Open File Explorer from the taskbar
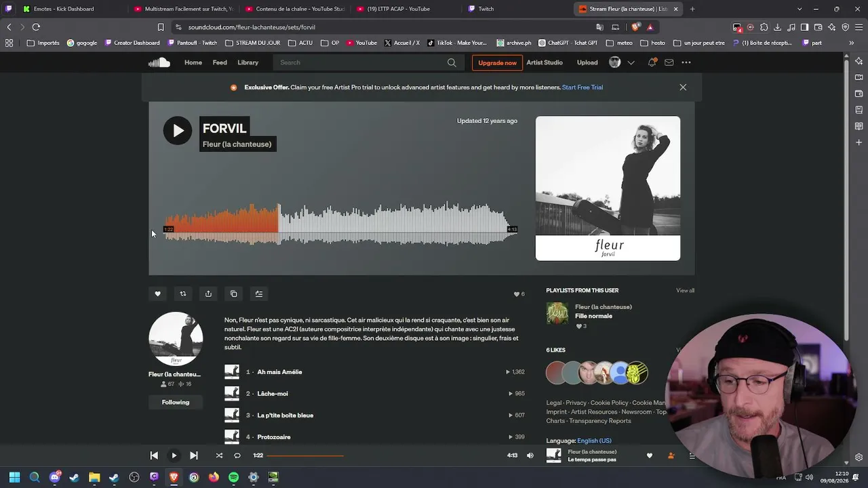Viewport: 868px width, 488px height. pos(94,477)
